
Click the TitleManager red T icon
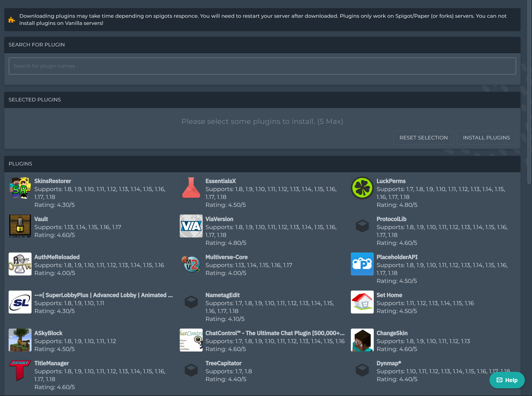20,370
